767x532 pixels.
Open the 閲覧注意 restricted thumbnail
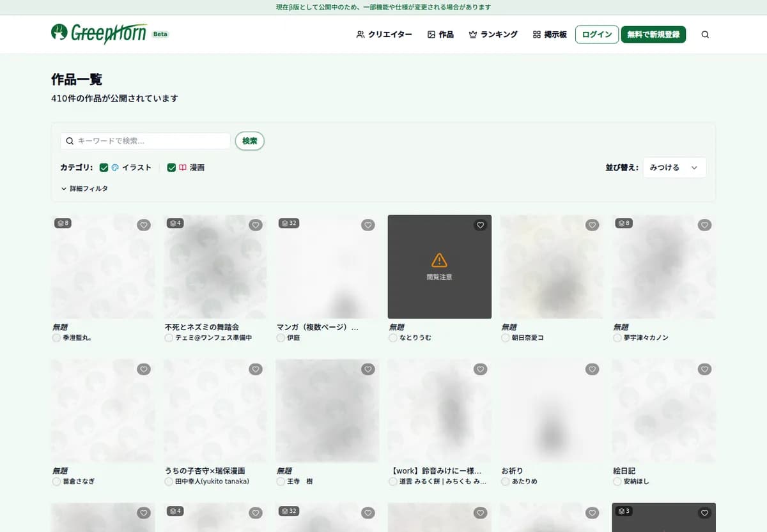pos(440,266)
